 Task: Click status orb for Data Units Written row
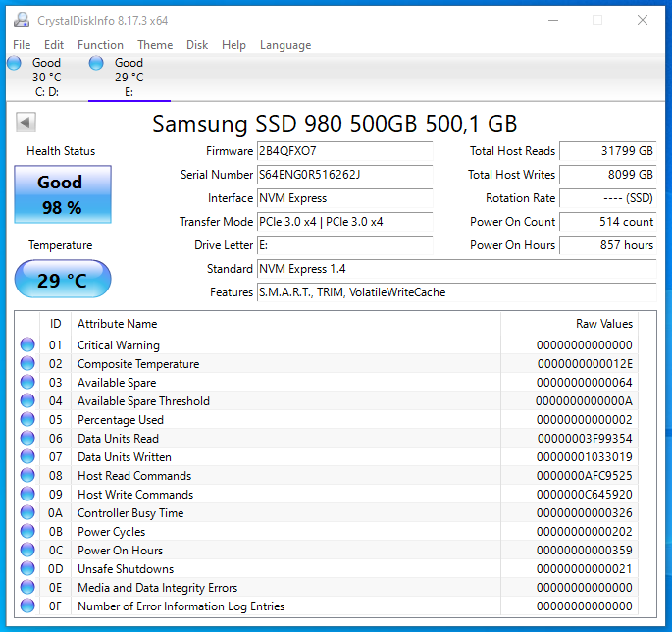tap(27, 456)
